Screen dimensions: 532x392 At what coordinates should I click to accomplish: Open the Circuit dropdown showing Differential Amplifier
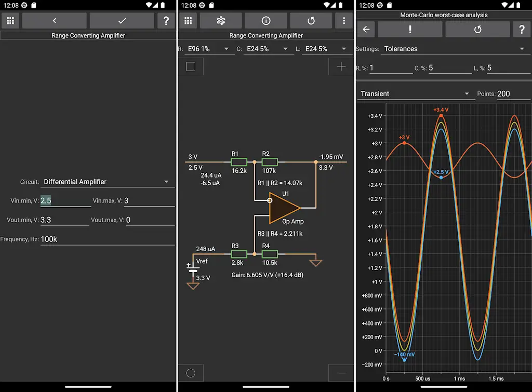(x=107, y=182)
